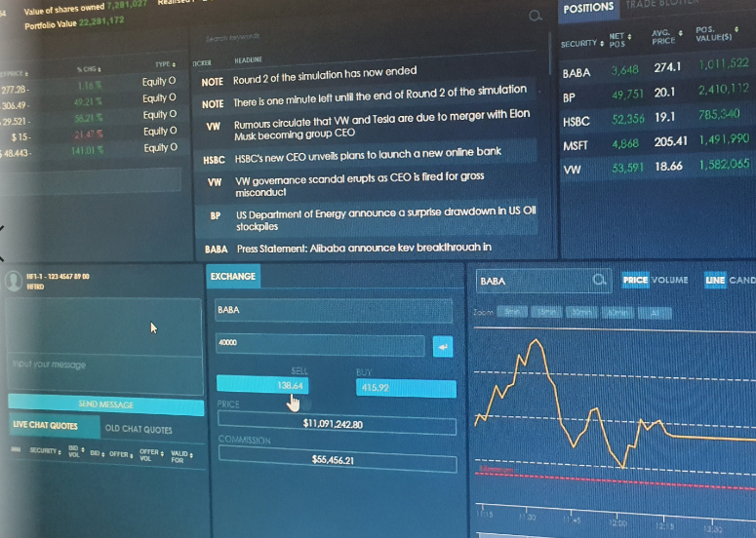Sort chat quotes by SECURITY arrow

click(60, 451)
